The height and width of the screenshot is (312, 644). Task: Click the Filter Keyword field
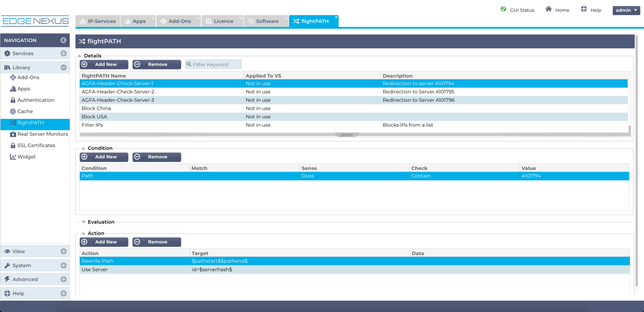click(214, 65)
